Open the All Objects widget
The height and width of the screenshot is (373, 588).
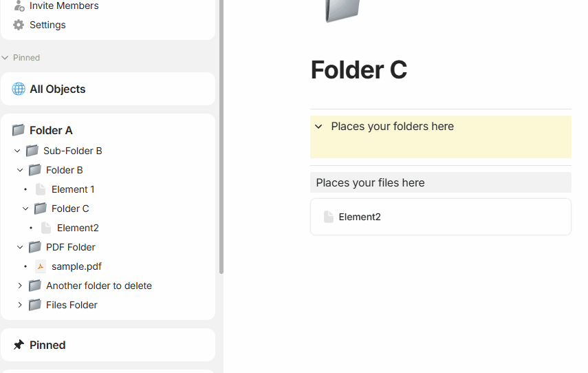(58, 89)
